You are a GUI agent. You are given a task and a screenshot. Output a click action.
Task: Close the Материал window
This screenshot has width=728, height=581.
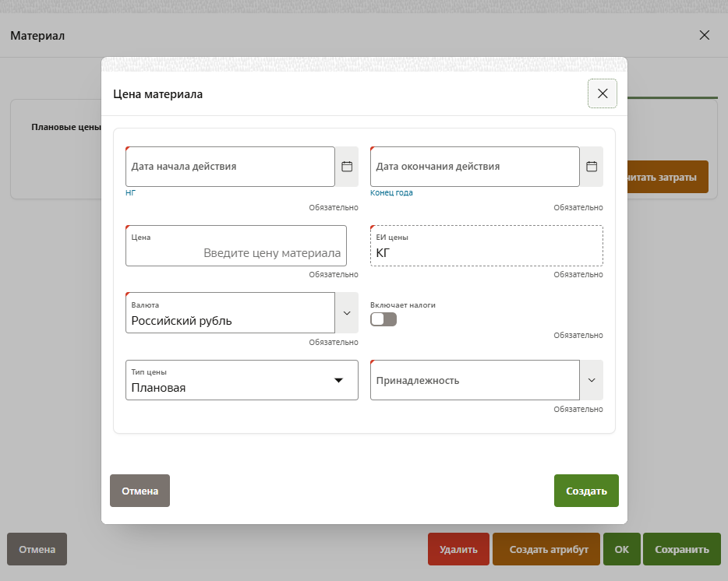[705, 35]
